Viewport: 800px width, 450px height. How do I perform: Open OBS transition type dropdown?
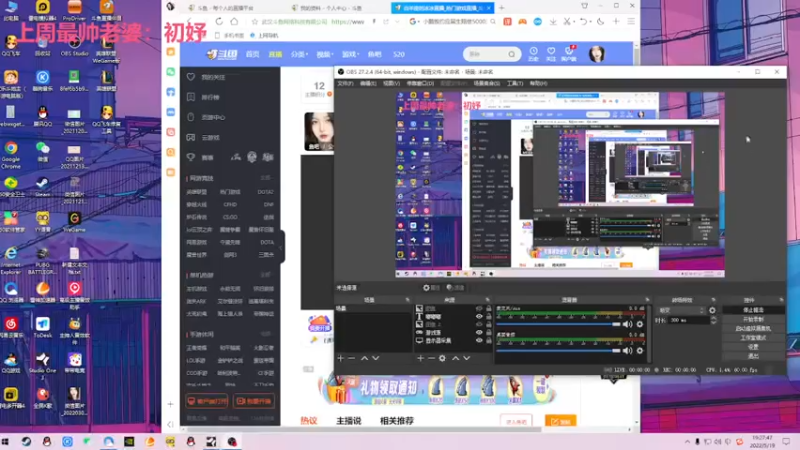coord(681,310)
